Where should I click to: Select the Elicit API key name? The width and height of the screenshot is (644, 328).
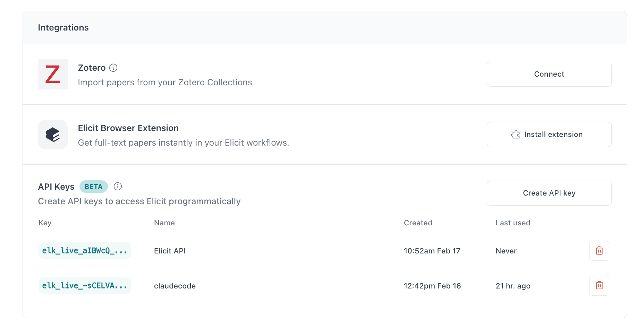click(170, 251)
